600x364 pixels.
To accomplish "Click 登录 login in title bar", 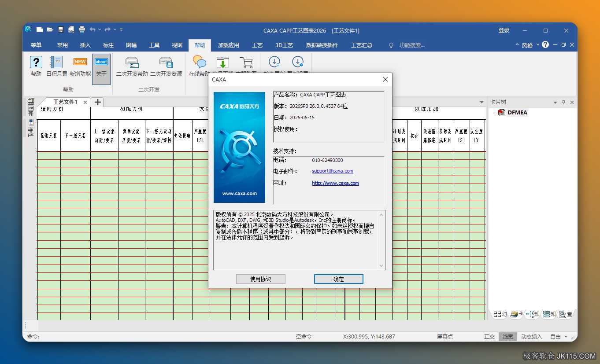I will [504, 30].
